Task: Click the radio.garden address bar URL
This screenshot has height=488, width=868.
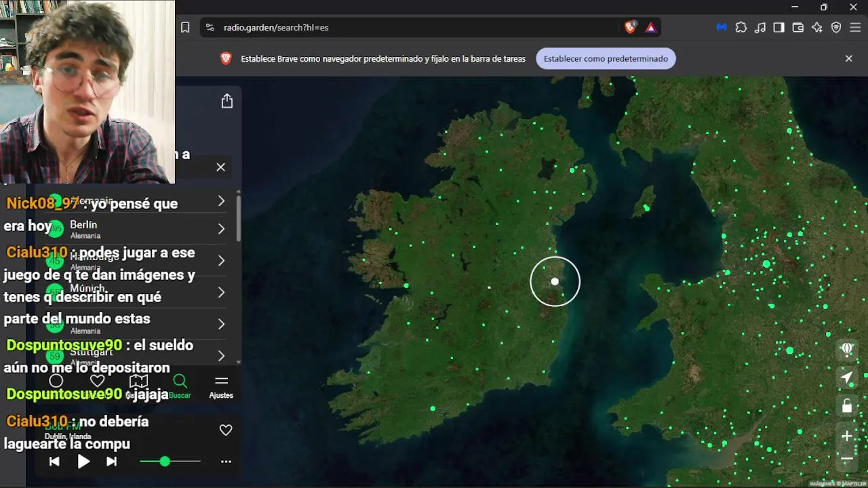Action: click(x=276, y=28)
